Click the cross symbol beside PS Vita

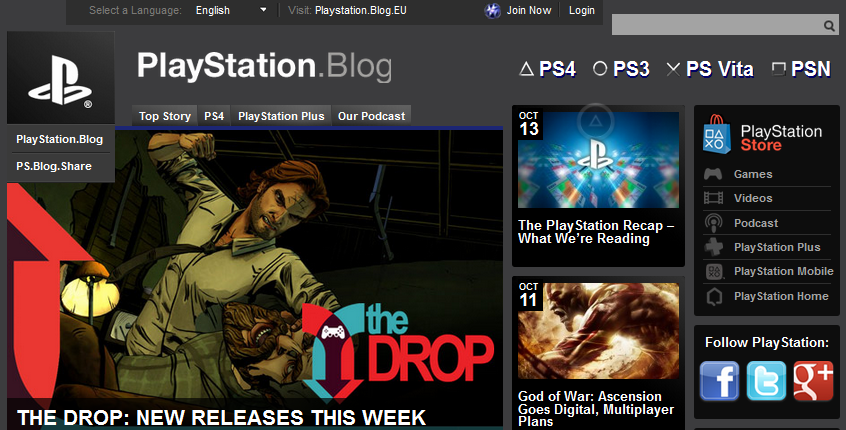pyautogui.click(x=673, y=69)
